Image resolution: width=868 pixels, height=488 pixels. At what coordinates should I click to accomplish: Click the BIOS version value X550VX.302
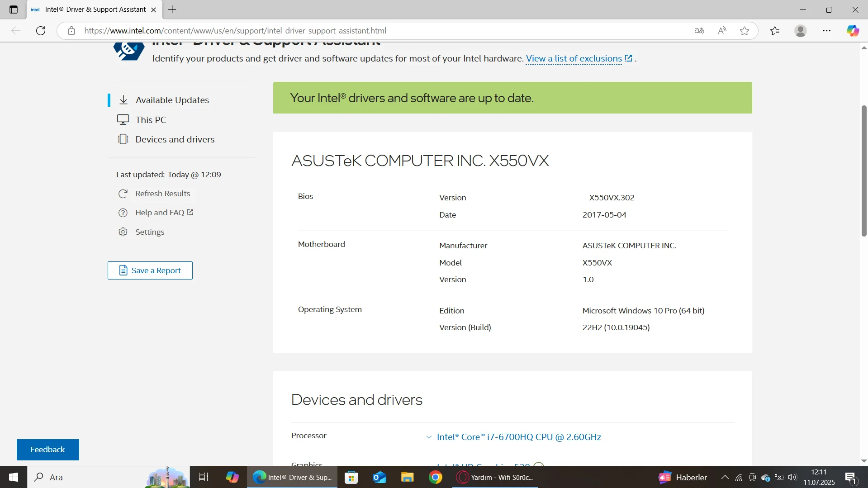pyautogui.click(x=612, y=198)
